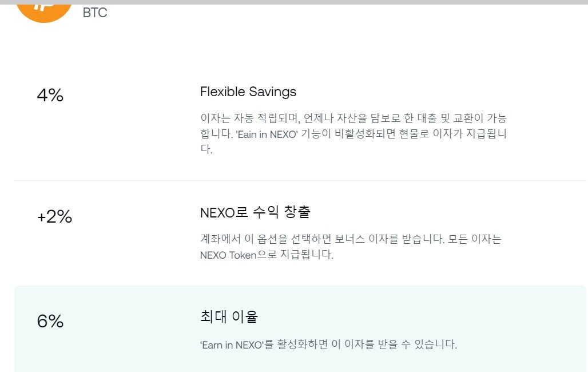Click the 대출 및 교환이 가능 phrase
Screen dimensions: 588x372
[x=462, y=118]
